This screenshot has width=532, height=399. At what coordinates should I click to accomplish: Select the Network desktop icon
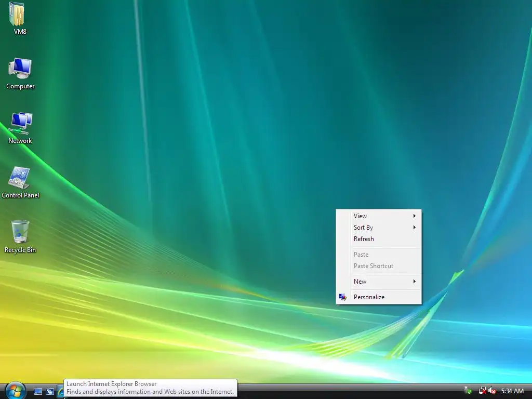pyautogui.click(x=20, y=128)
